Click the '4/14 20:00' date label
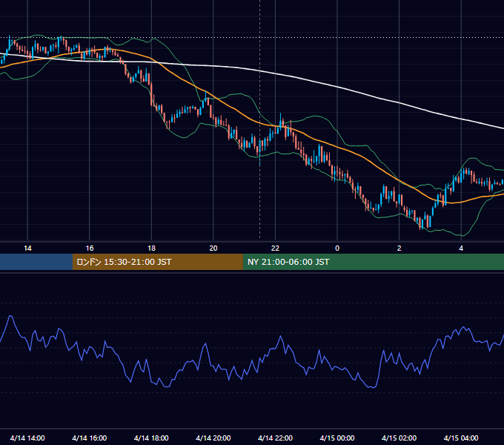The height and width of the screenshot is (445, 504). pos(213,438)
